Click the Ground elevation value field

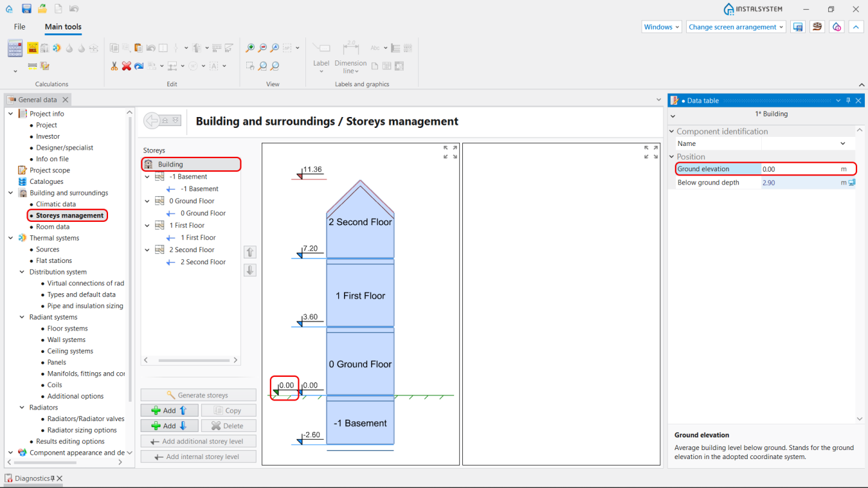tap(799, 169)
